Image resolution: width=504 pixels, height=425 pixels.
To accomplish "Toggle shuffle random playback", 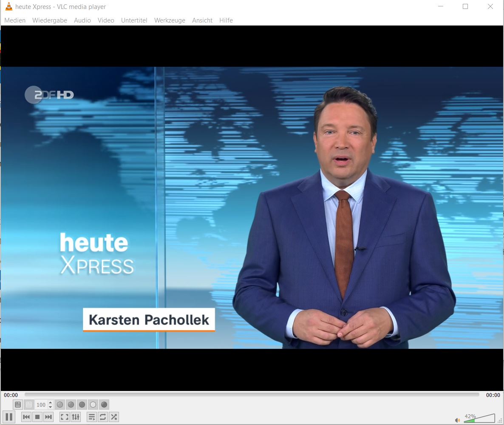I will pyautogui.click(x=114, y=417).
